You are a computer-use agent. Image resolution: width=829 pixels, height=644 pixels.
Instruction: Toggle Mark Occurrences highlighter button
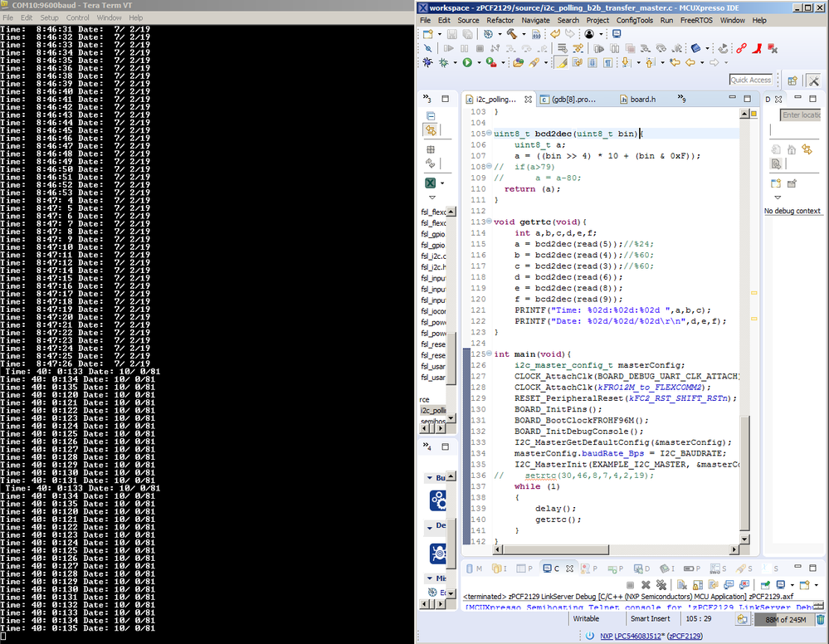click(x=562, y=62)
